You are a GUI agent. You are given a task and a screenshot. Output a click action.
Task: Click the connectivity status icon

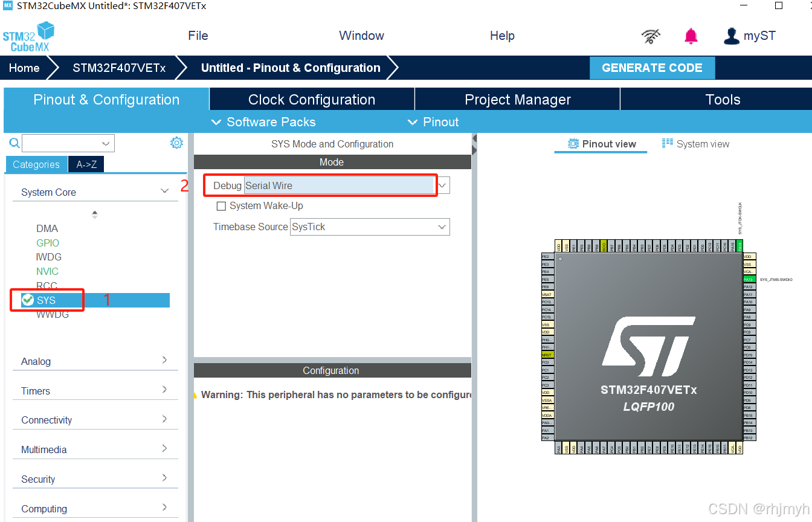click(650, 36)
